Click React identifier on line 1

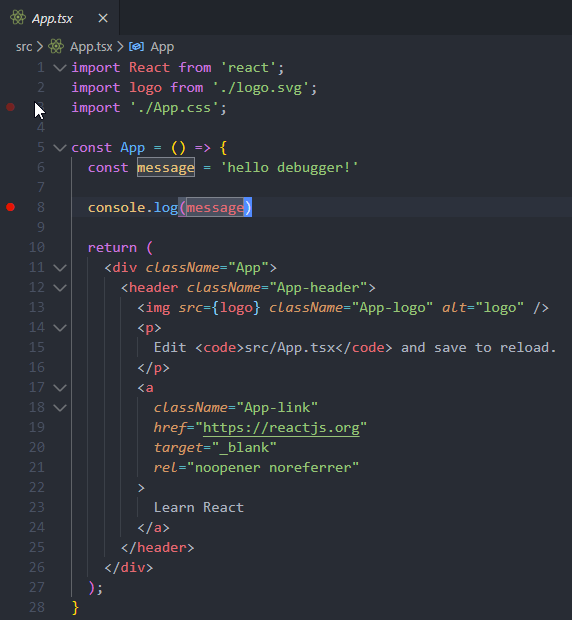(x=149, y=68)
